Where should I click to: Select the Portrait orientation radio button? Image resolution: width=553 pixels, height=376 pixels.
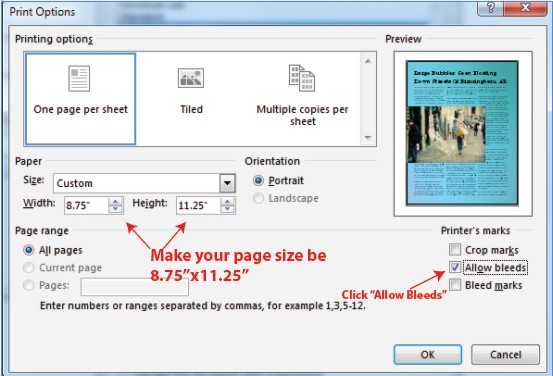[x=258, y=181]
